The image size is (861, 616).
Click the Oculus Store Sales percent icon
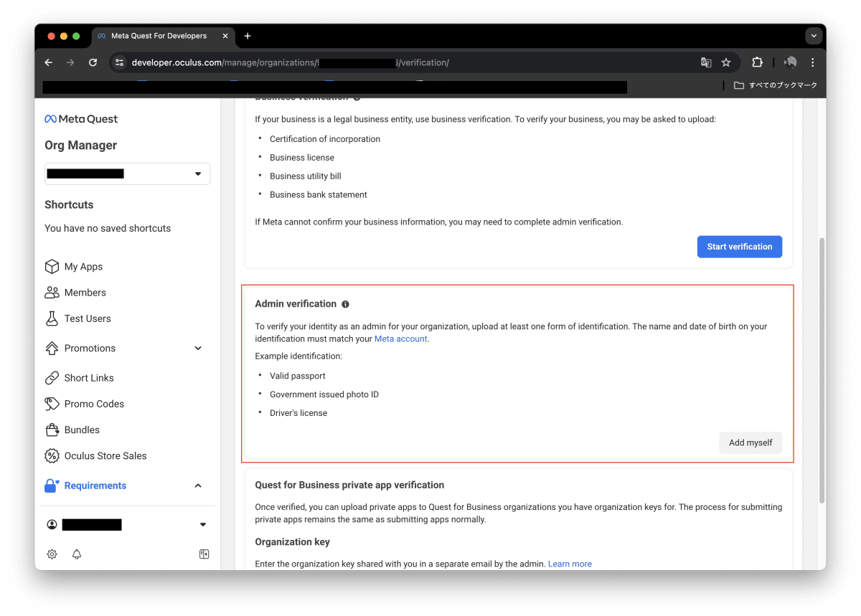pyautogui.click(x=52, y=456)
